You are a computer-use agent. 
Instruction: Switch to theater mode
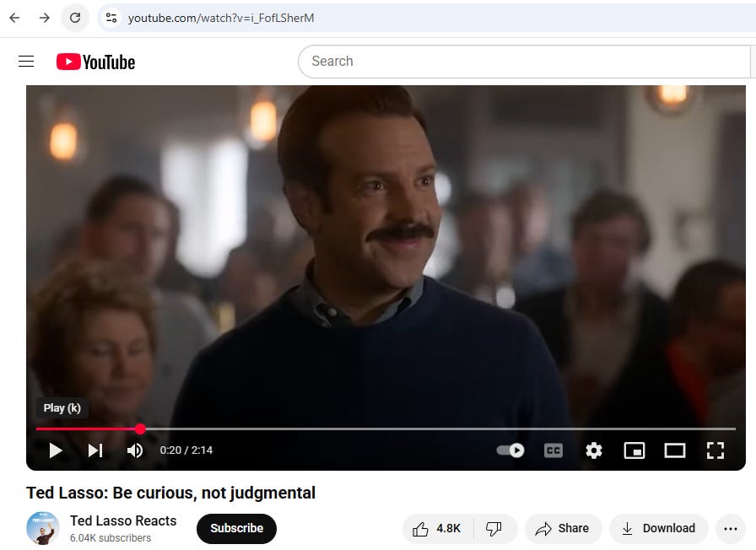click(674, 450)
